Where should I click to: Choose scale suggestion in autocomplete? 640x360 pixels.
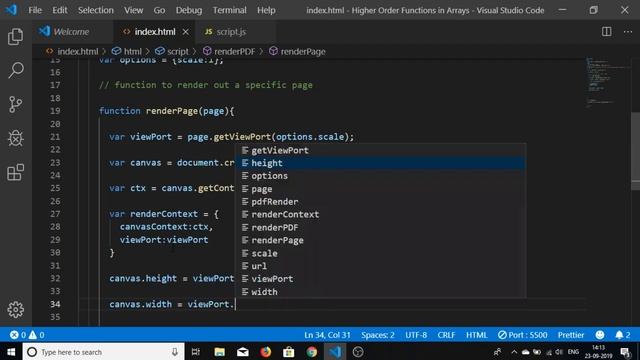pyautogui.click(x=381, y=253)
